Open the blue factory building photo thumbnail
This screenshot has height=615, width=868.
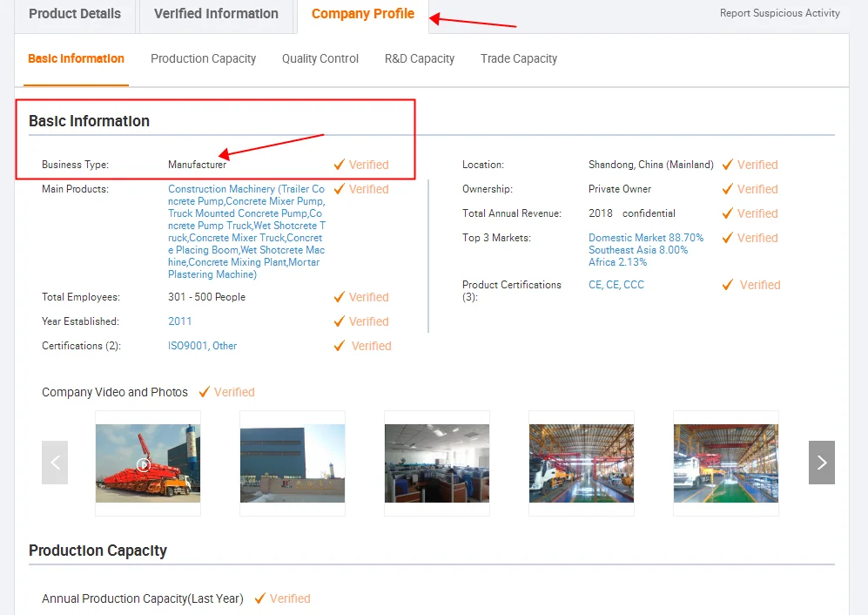(292, 463)
